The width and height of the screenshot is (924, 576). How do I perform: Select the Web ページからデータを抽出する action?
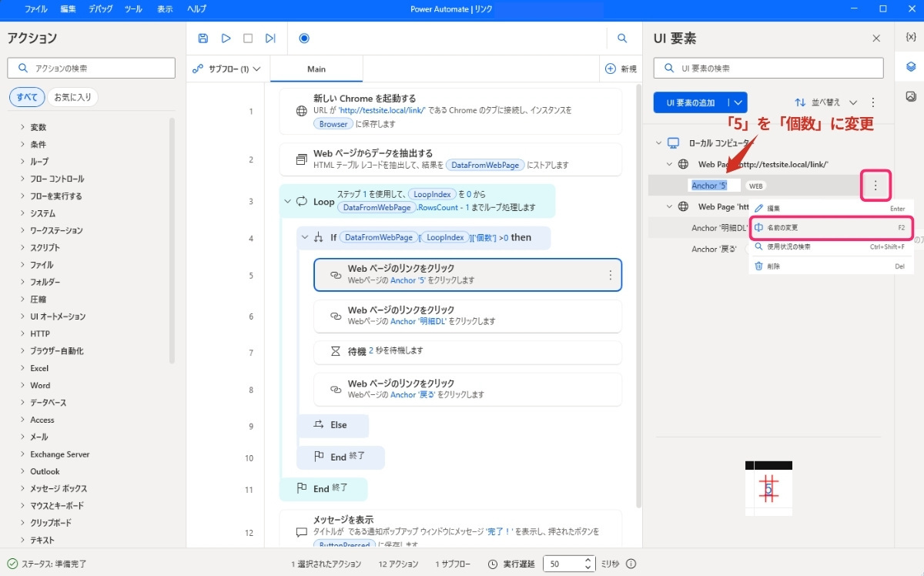[x=450, y=159]
